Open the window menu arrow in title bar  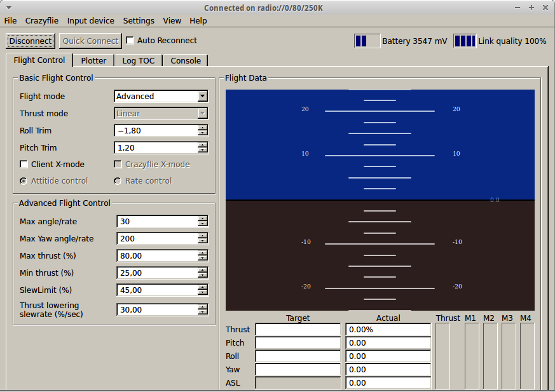click(x=8, y=8)
